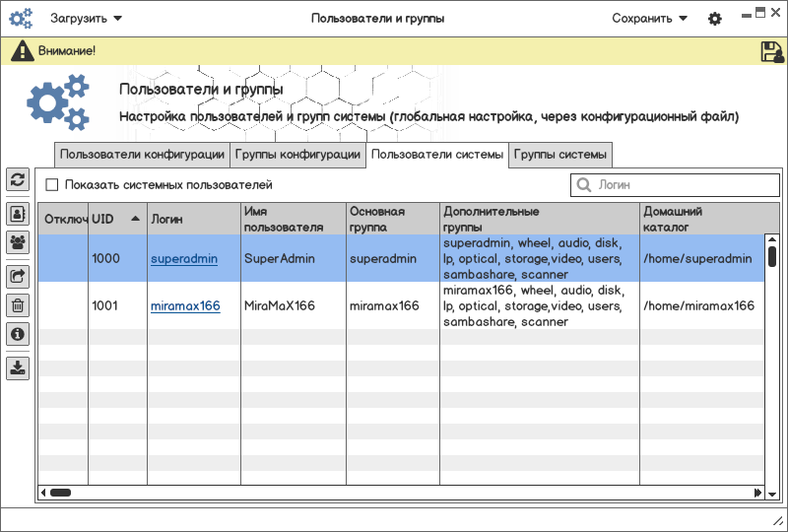Click the refresh icon in the left sidebar
Image resolution: width=788 pixels, height=532 pixels.
(18, 179)
